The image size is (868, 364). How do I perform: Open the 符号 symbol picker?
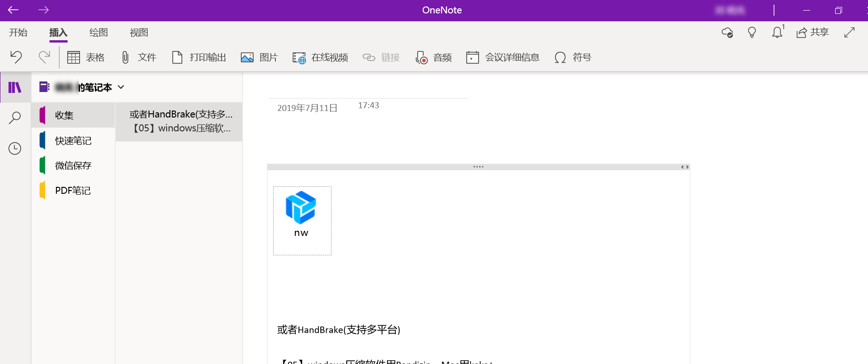(573, 57)
